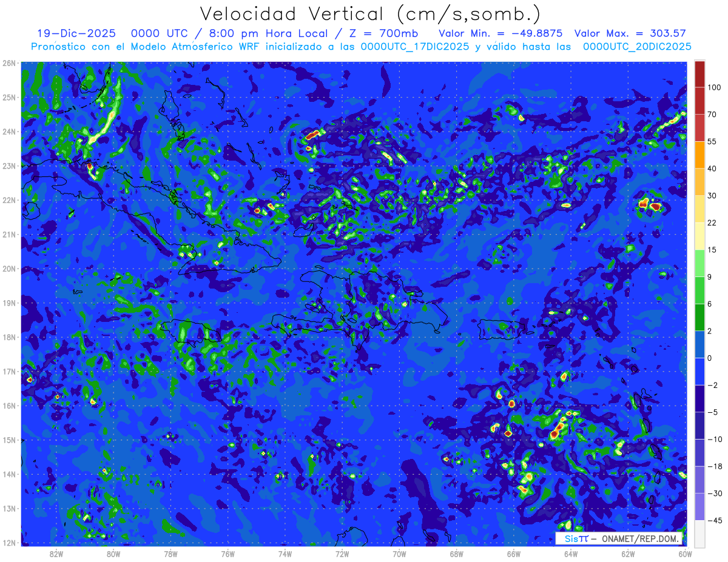The image size is (728, 562).
Task: Click the colorbar value "0"
Action: click(x=709, y=358)
